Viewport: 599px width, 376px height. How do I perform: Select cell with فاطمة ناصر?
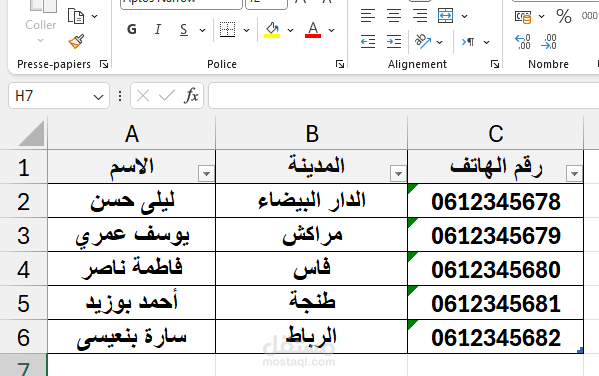click(x=131, y=269)
